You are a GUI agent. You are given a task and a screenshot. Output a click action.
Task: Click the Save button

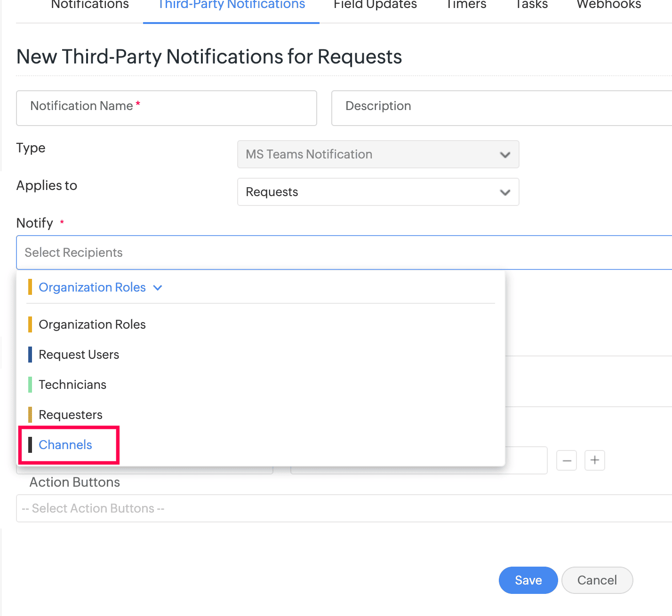(x=528, y=580)
